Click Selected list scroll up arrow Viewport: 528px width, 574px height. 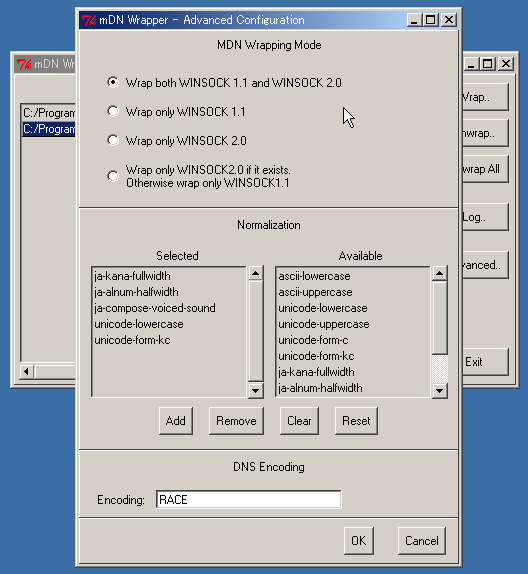pyautogui.click(x=256, y=273)
